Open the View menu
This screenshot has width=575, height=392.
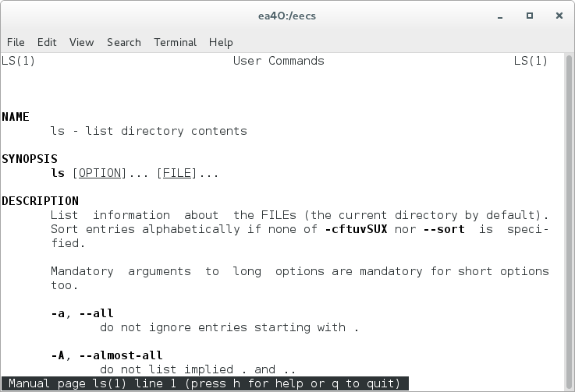pos(81,43)
